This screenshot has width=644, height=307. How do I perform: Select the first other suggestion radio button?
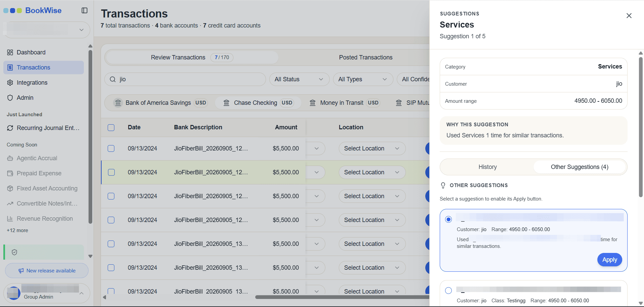[448, 219]
